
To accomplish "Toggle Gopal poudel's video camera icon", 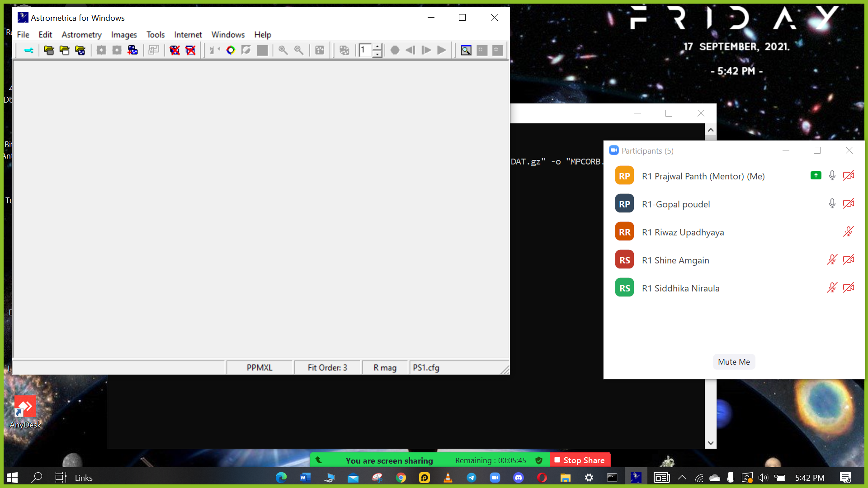I will click(849, 203).
